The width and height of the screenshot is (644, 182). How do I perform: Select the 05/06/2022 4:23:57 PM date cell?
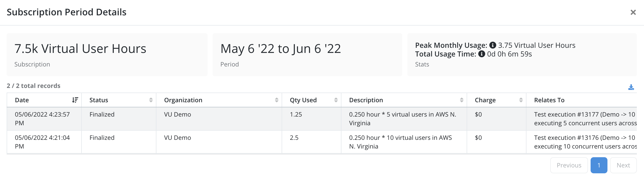44,119
